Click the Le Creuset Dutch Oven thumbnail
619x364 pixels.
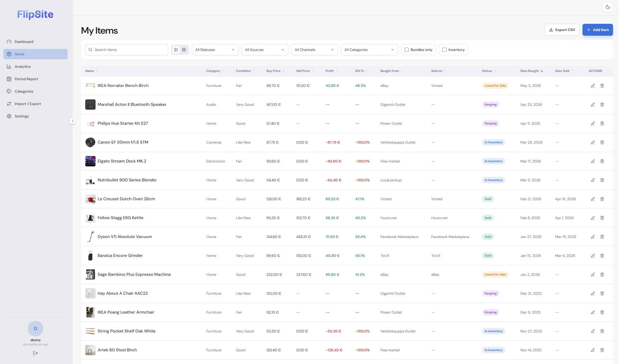pyautogui.click(x=90, y=199)
